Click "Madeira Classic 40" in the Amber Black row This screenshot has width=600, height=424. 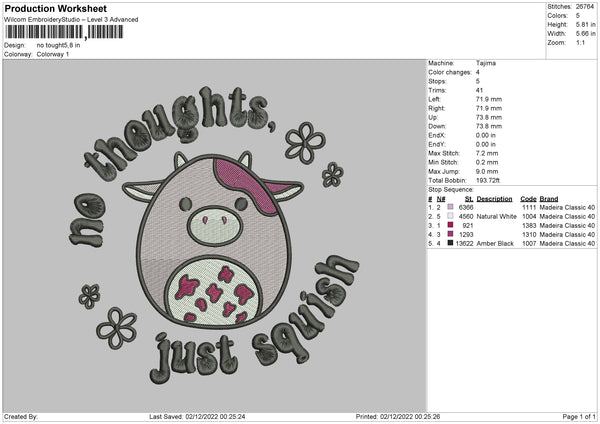coord(567,243)
